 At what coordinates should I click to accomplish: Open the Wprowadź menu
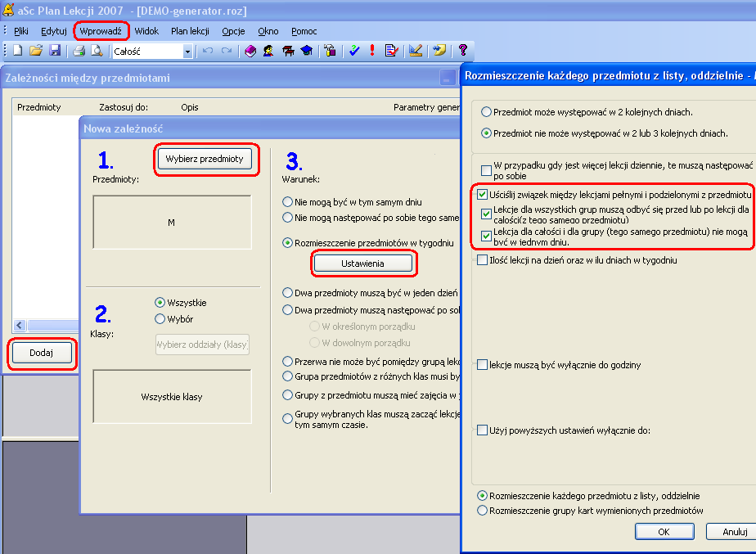pos(101,31)
